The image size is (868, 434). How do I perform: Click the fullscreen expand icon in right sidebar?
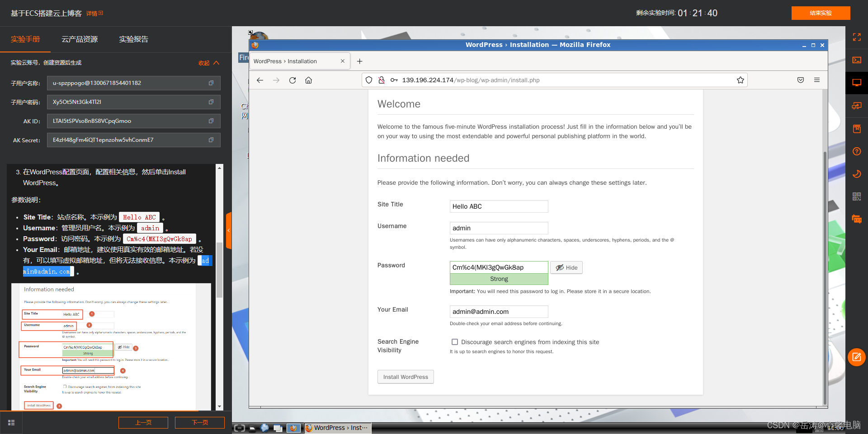pos(857,37)
